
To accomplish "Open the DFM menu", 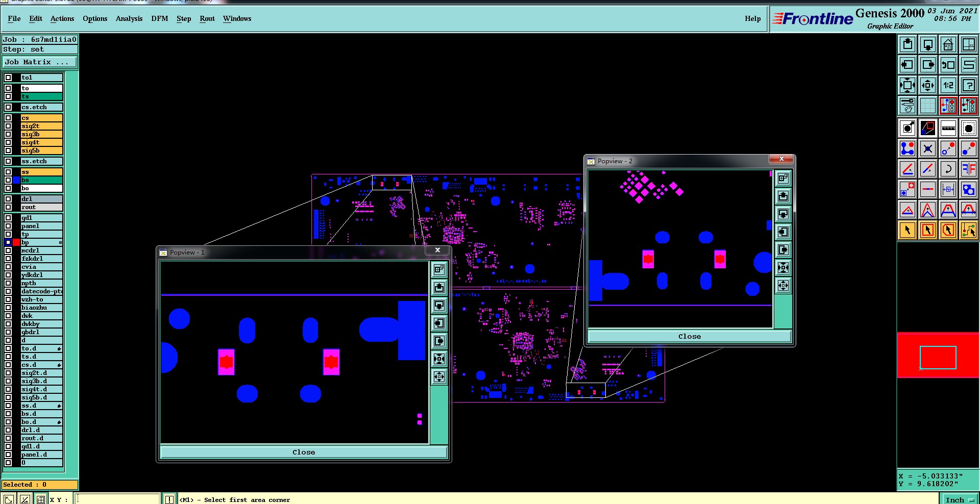I will tap(160, 18).
